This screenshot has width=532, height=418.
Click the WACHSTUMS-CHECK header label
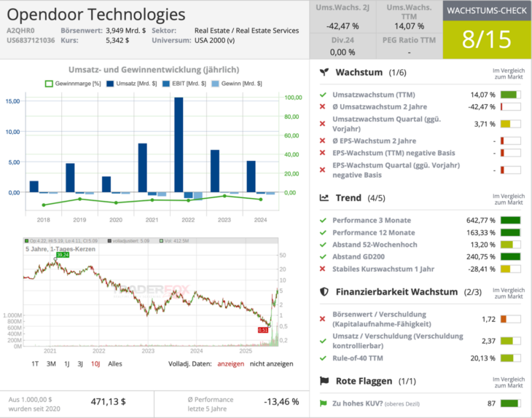point(487,10)
